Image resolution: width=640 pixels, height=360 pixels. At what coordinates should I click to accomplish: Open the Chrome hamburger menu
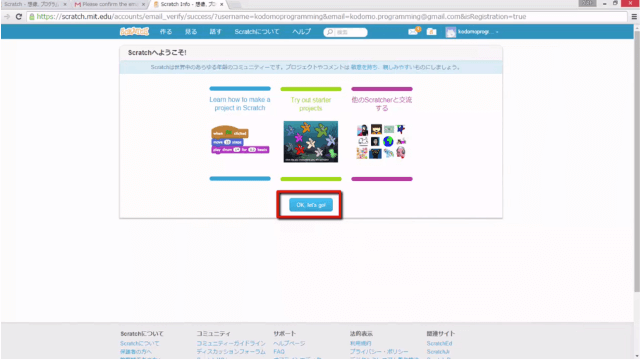click(x=634, y=17)
